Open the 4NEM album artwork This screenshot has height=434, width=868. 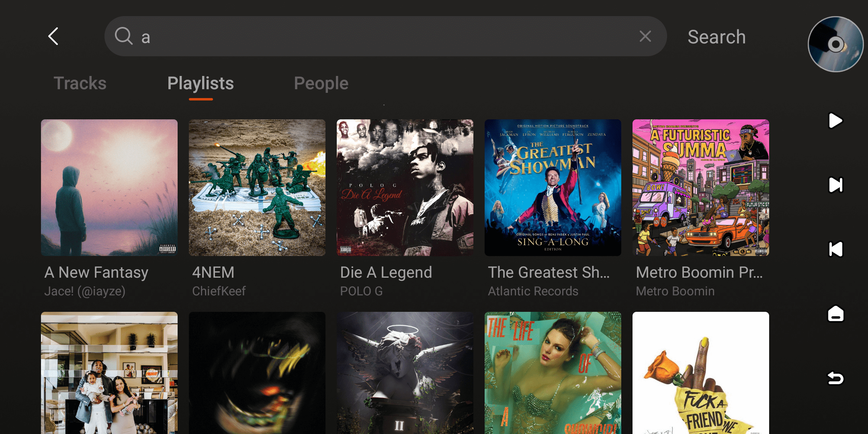(257, 188)
